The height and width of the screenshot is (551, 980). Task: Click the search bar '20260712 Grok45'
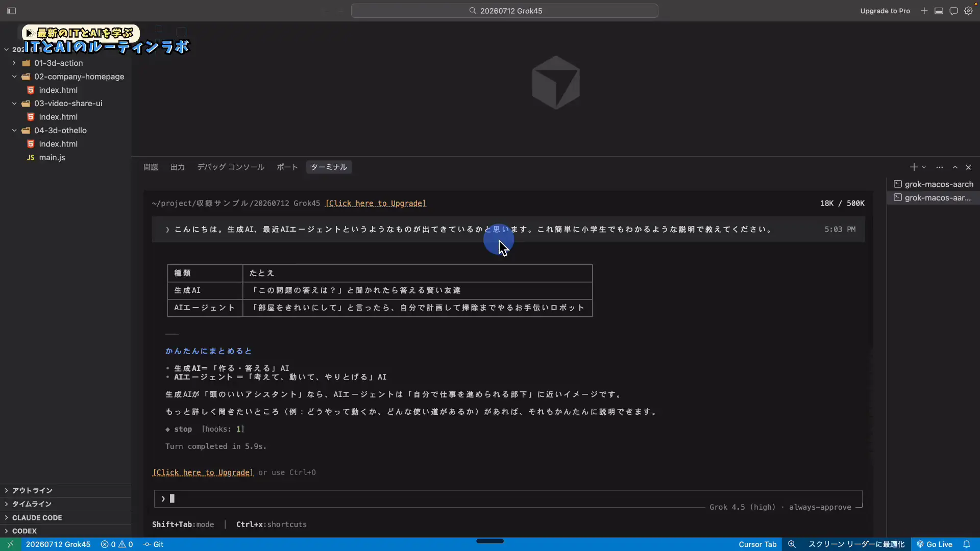(x=504, y=11)
